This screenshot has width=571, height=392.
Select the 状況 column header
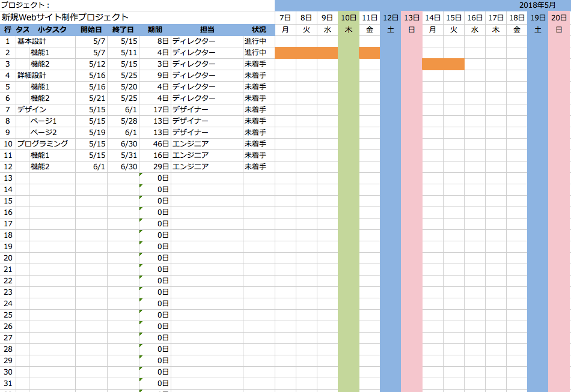(258, 29)
